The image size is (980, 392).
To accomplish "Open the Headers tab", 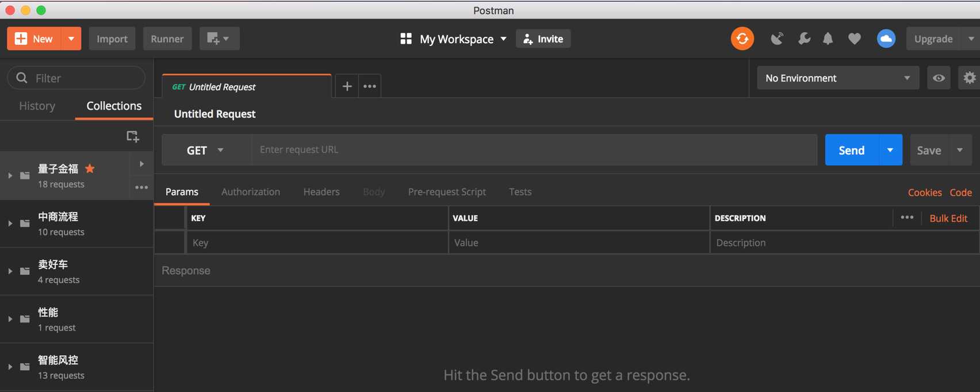I will click(x=321, y=192).
